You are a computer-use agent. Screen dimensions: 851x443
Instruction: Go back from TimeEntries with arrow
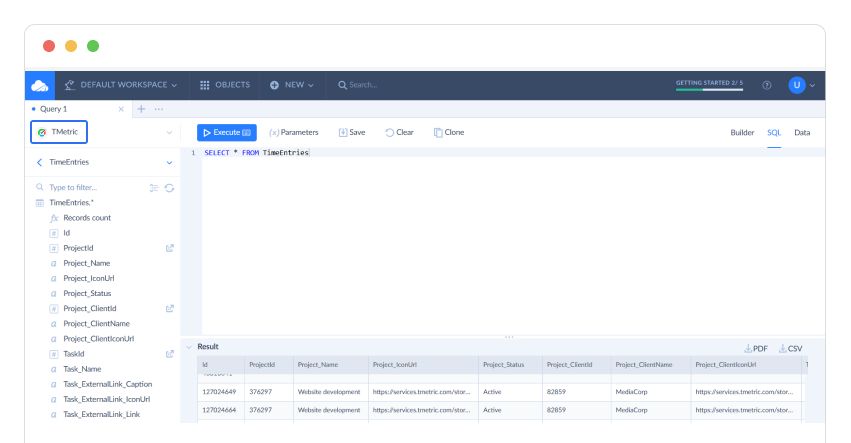pos(39,162)
